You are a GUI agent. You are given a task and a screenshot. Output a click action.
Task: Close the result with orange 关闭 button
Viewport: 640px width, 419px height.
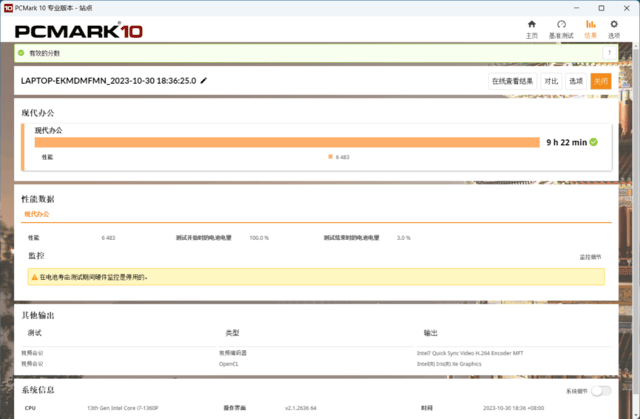click(600, 81)
